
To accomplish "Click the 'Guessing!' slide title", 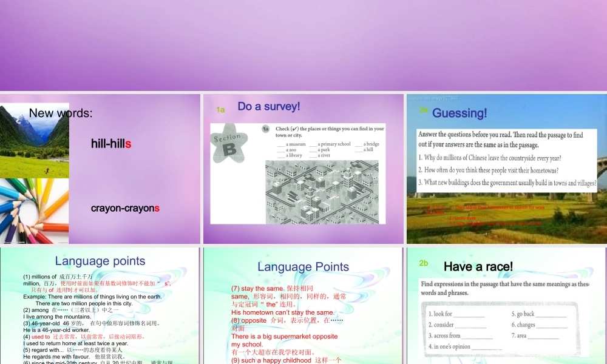I will click(x=459, y=113).
